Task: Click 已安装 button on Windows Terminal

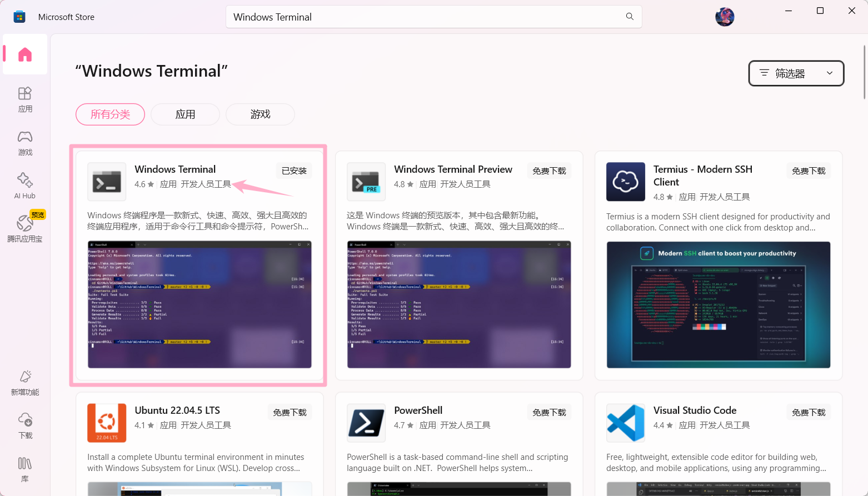Action: click(294, 171)
